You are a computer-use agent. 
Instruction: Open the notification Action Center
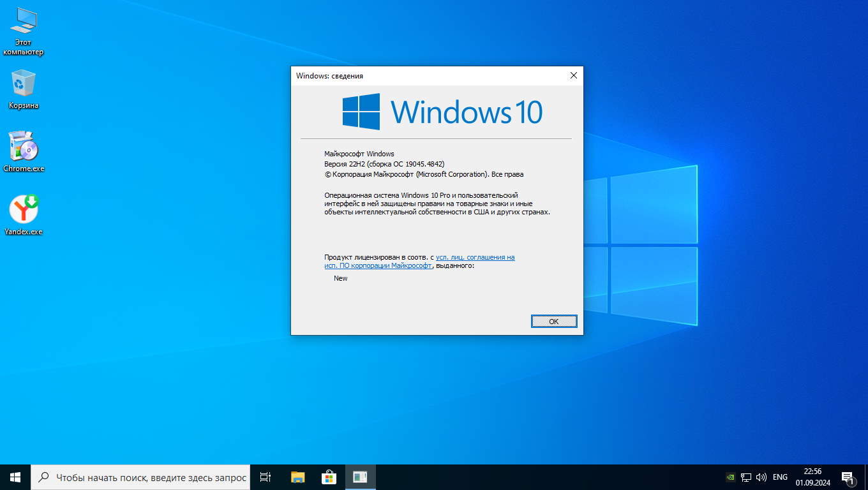848,477
